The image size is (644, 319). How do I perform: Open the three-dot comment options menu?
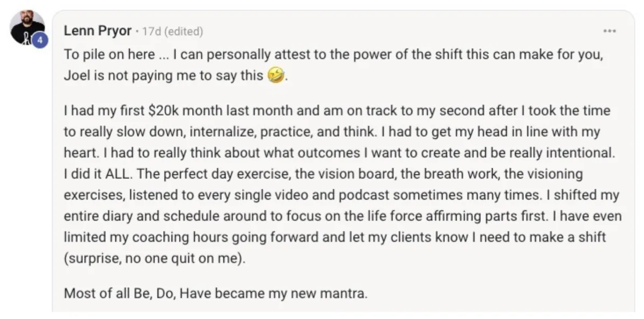click(609, 31)
